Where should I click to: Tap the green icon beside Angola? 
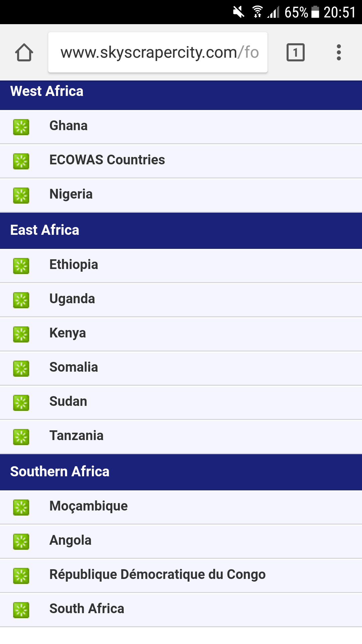(x=21, y=542)
